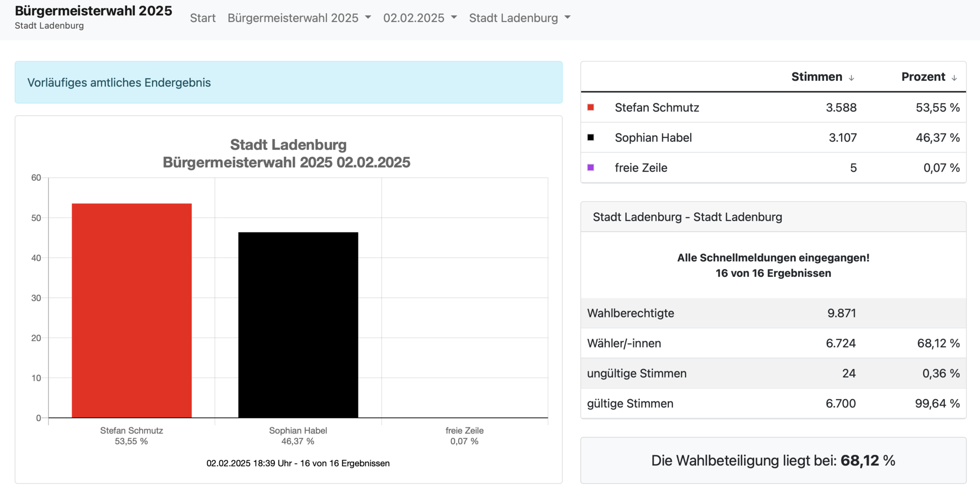Screen dimensions: 980x503
Task: Click the Wahlbeteiligung 68,12 % display box
Action: click(x=773, y=460)
